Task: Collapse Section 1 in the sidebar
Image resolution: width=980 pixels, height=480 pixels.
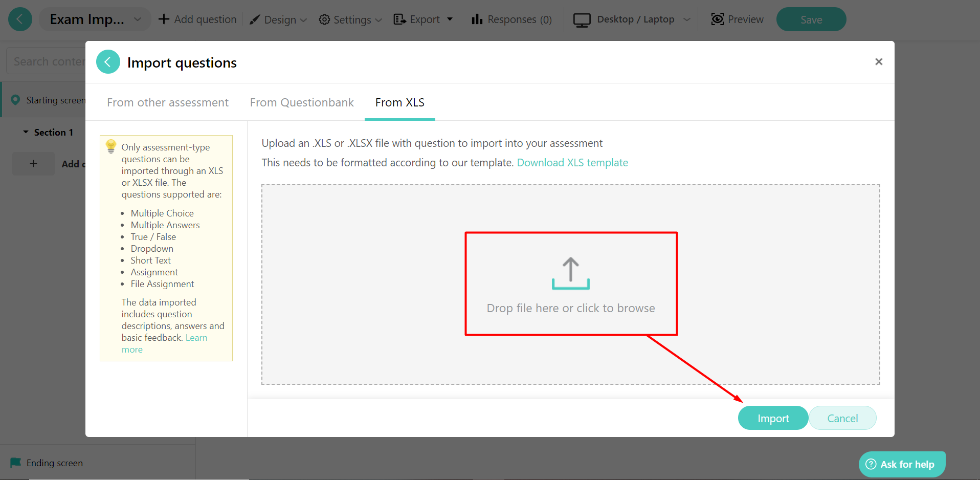Action: click(x=26, y=132)
